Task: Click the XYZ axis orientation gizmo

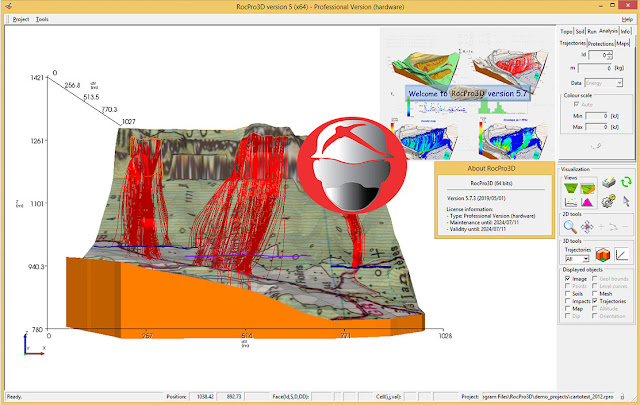Action: pyautogui.click(x=33, y=344)
